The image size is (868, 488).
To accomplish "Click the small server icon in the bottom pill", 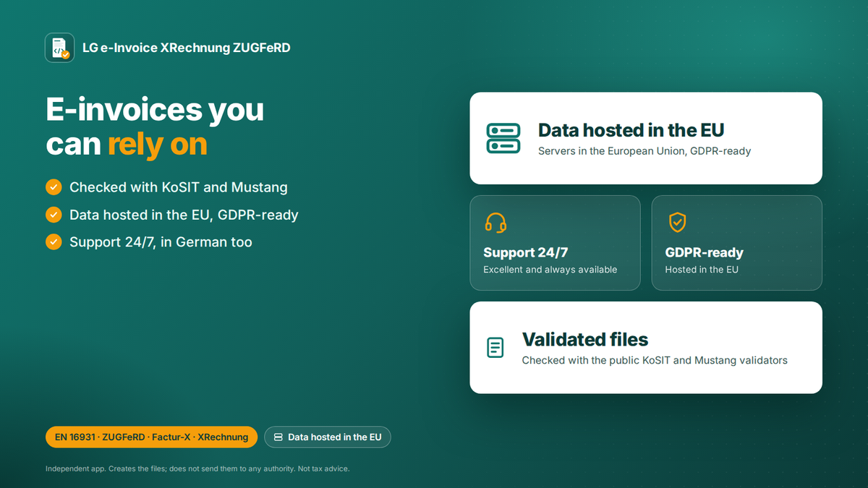I will pyautogui.click(x=278, y=437).
